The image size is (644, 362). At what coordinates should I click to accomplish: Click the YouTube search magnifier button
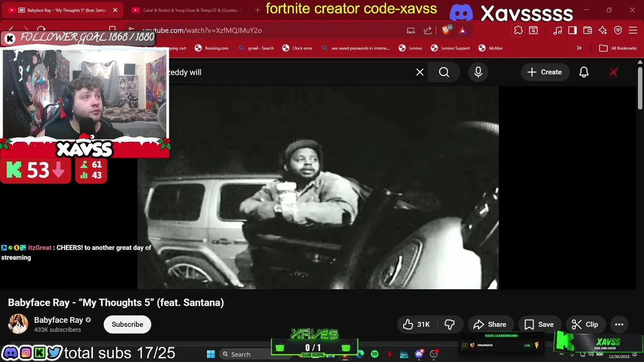pos(444,72)
